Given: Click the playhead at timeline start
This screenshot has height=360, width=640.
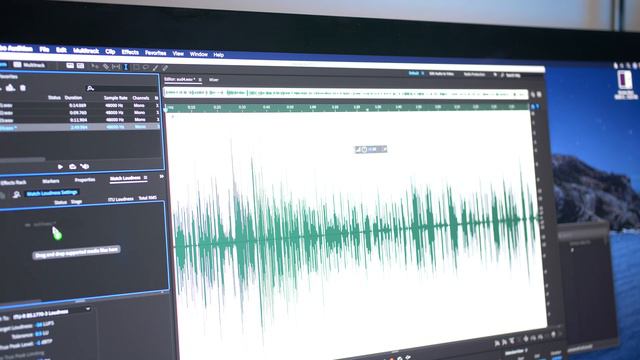Looking at the screenshot, I should click(166, 108).
